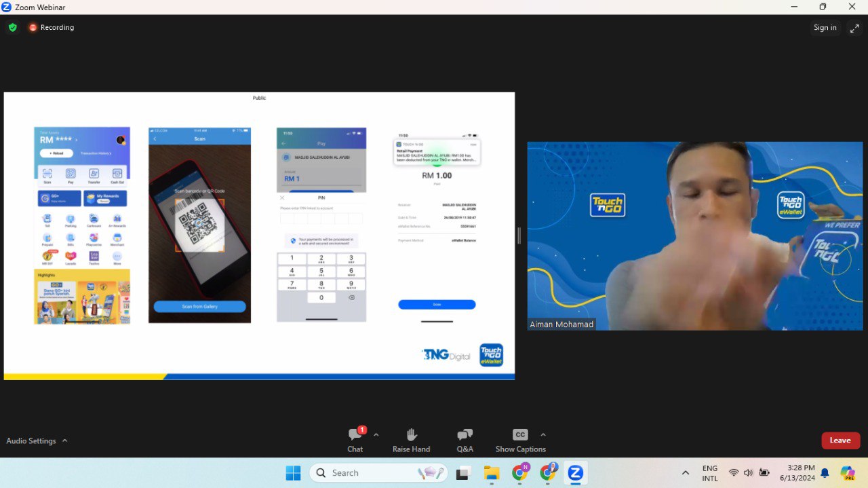Open File Explorer from the taskbar

tap(491, 473)
